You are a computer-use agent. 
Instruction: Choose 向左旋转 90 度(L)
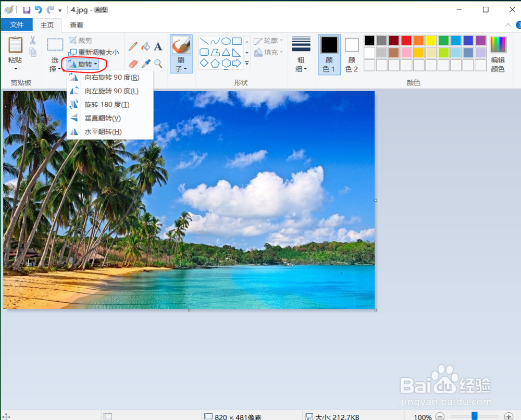110,91
